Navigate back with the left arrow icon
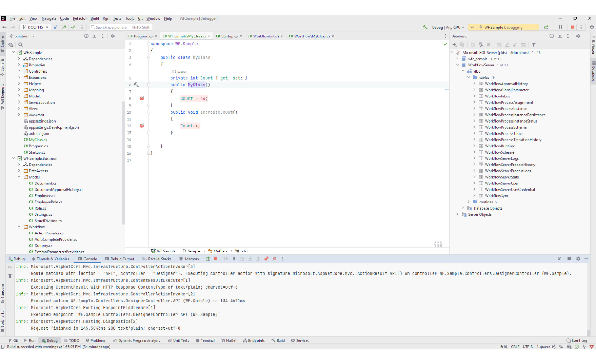 (4, 27)
